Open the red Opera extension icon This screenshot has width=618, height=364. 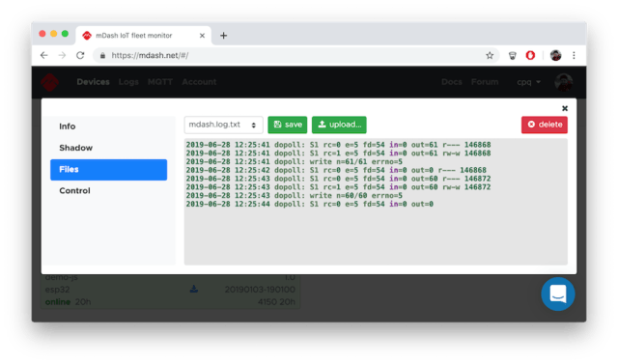(x=530, y=56)
